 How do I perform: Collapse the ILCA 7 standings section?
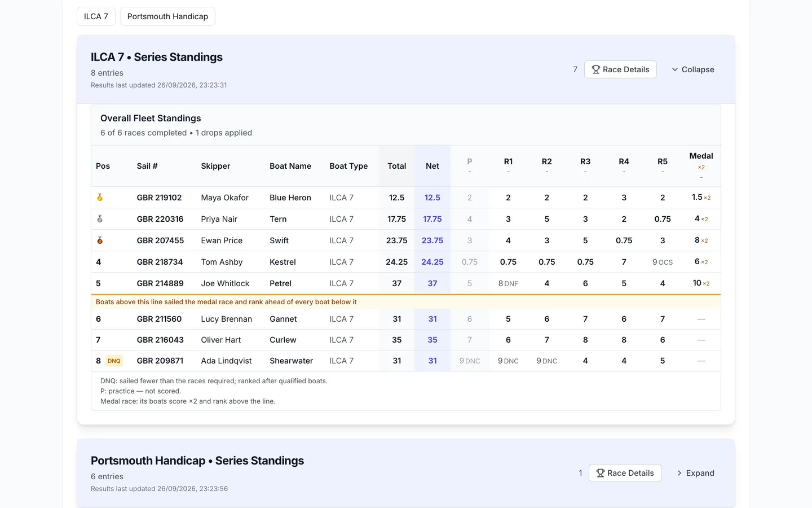pos(692,69)
